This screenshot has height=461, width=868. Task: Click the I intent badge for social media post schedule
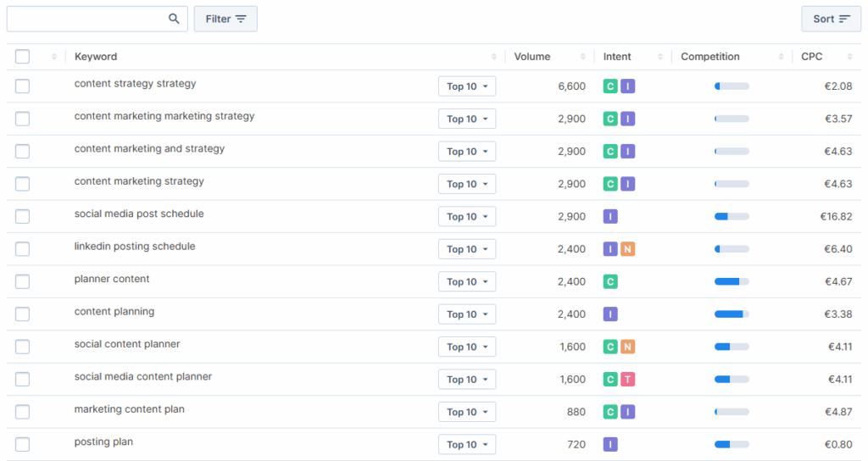click(x=610, y=216)
